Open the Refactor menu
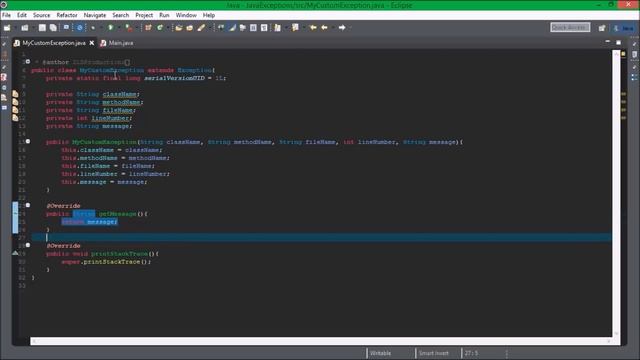Viewport: 640px width, 360px height. point(67,15)
